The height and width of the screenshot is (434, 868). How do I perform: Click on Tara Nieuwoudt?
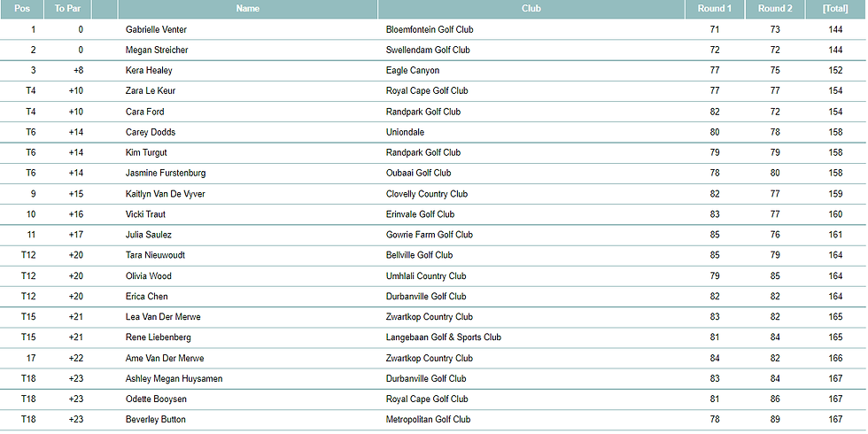[156, 256]
